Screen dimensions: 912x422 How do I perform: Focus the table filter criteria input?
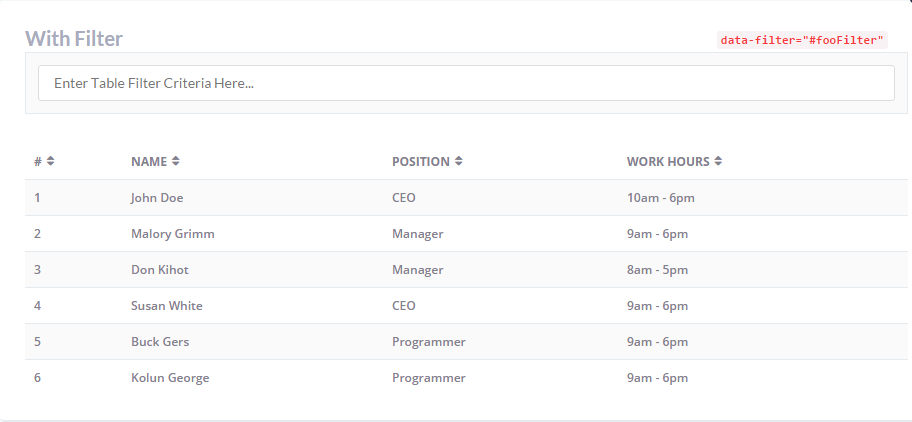point(466,83)
